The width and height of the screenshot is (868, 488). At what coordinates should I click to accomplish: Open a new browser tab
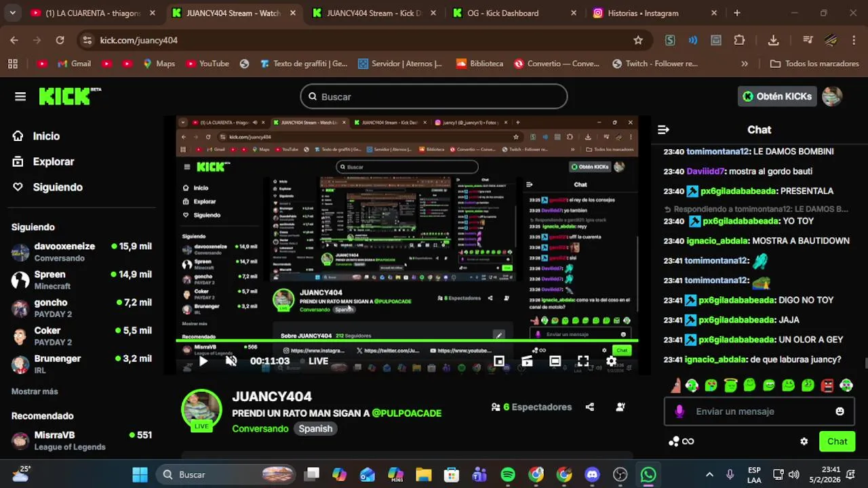737,13
